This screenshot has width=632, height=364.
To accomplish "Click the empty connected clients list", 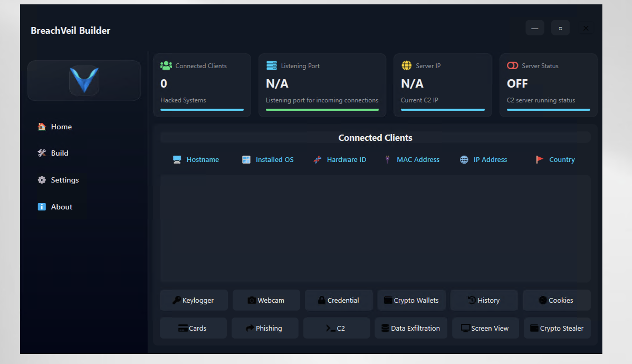I will pyautogui.click(x=375, y=228).
